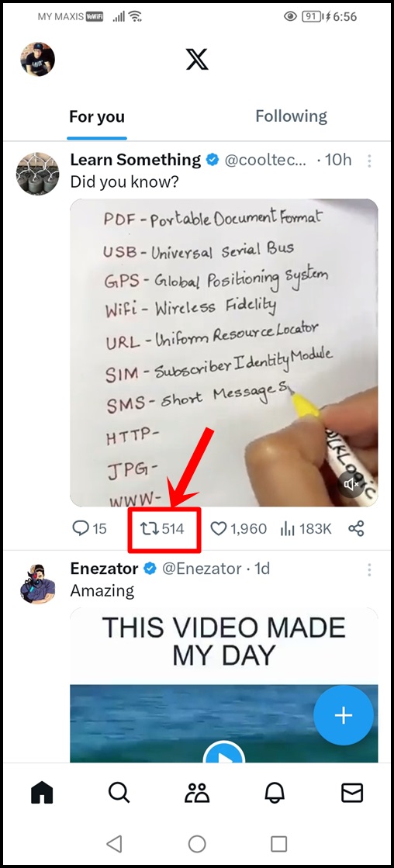Open more options for Learn Something post
This screenshot has height=868, width=394.
pyautogui.click(x=369, y=161)
